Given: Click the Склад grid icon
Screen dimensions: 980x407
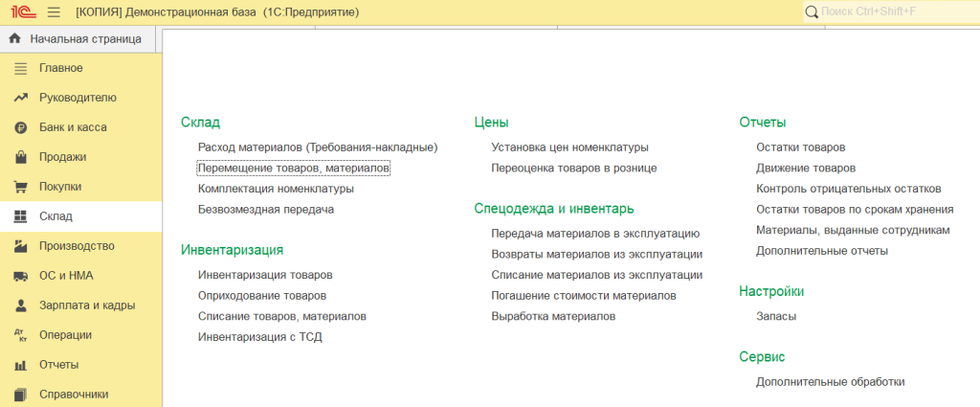Looking at the screenshot, I should pos(21,216).
